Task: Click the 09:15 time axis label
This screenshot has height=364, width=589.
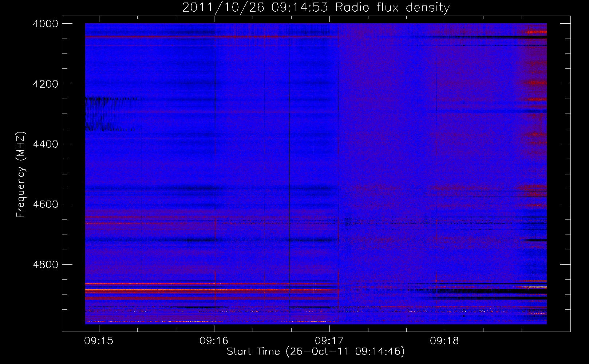Action: pos(99,341)
